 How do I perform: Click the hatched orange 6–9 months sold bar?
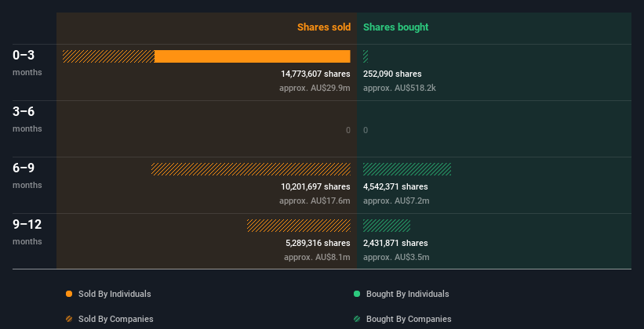click(250, 169)
